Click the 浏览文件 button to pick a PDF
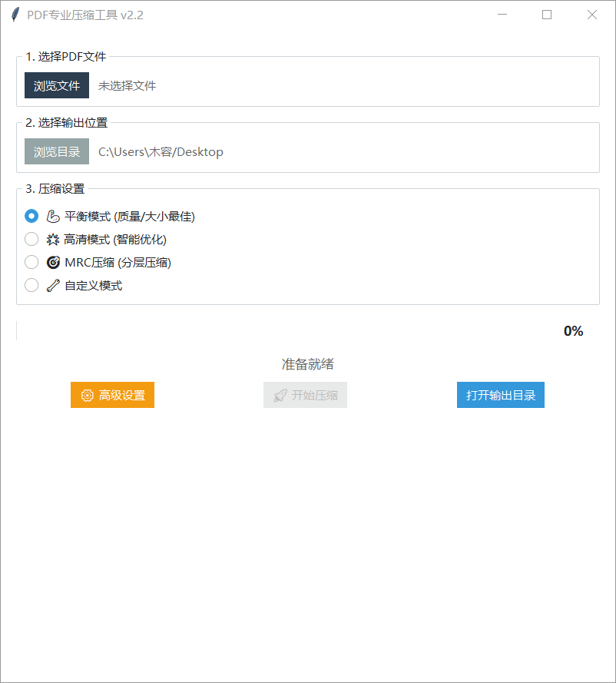The width and height of the screenshot is (616, 683). pos(56,85)
